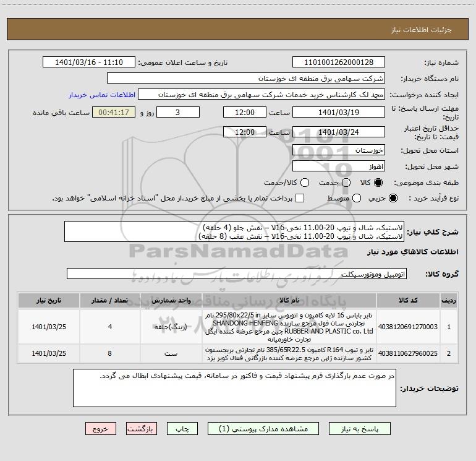Click the request creator name field

[261, 95]
